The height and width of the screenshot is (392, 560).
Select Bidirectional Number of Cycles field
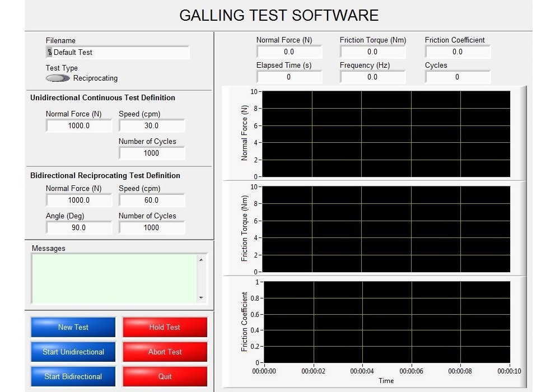click(x=152, y=228)
